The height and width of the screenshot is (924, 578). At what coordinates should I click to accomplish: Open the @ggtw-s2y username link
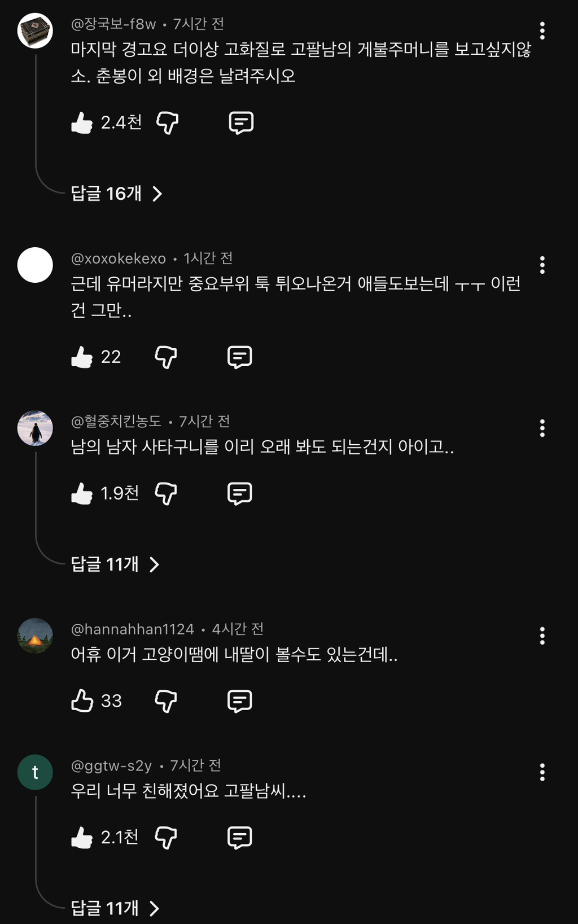point(111,765)
